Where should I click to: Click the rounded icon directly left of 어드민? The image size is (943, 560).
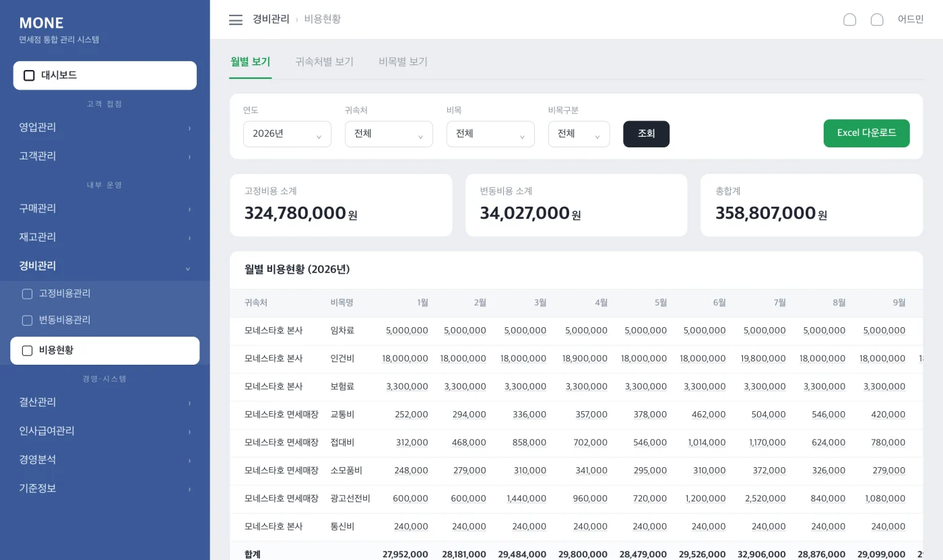click(877, 20)
